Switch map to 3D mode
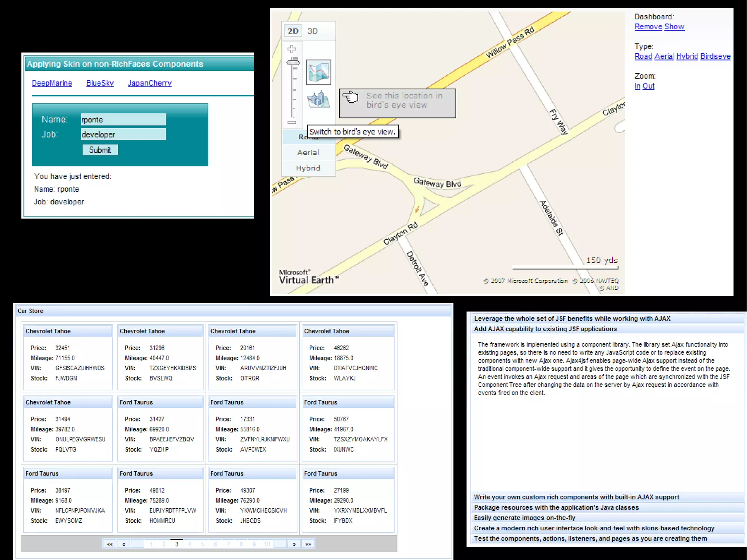Viewport: 747px width, 560px height. tap(312, 31)
